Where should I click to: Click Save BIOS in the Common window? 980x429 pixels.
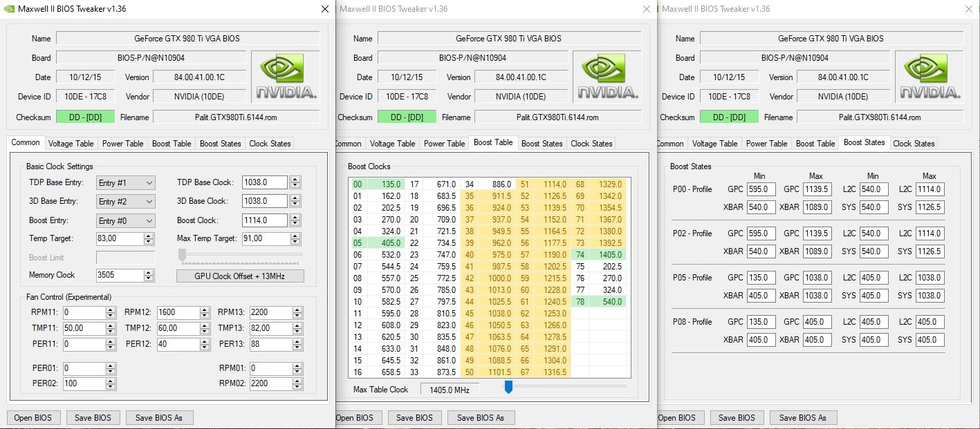(93, 417)
